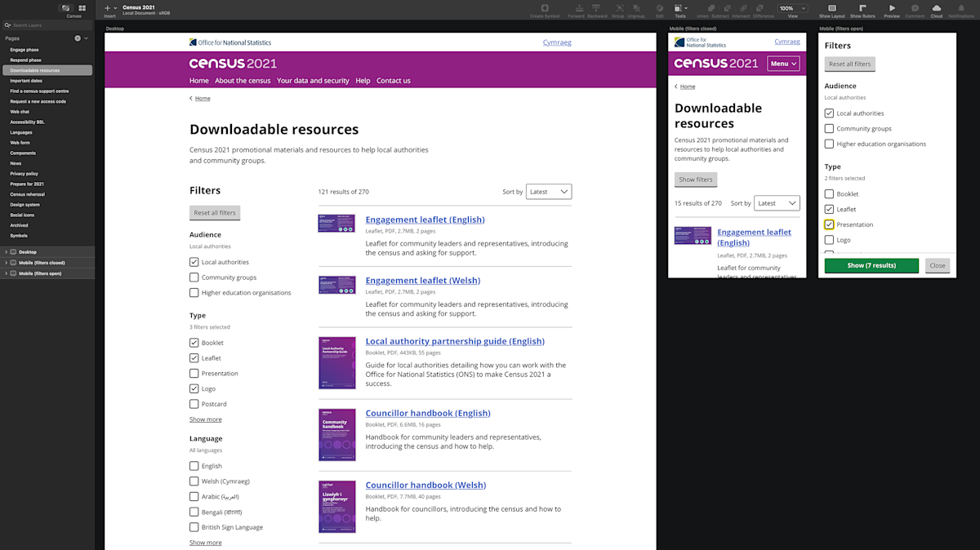
Task: Toggle Show Layout icon
Action: 832,7
